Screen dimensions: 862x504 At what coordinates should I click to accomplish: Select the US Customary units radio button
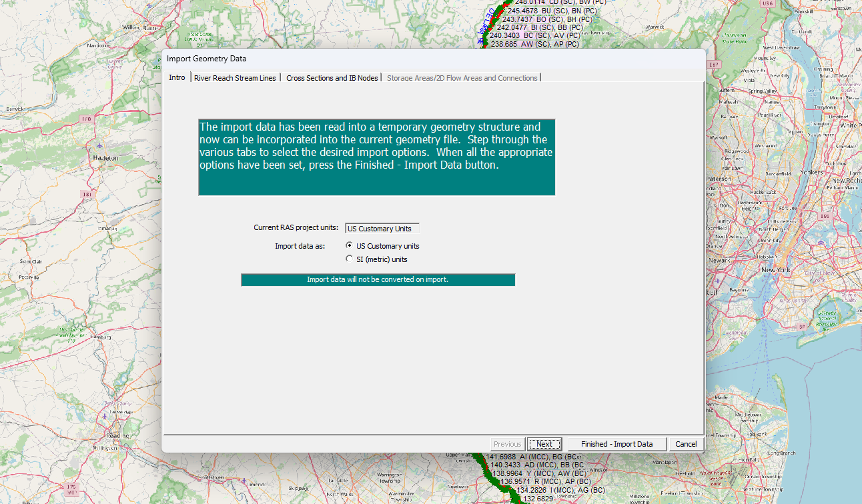[x=350, y=245]
